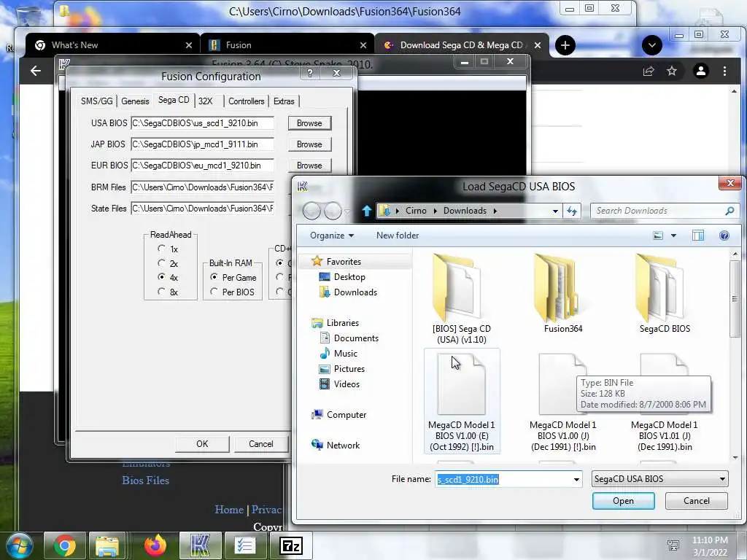Click the Search Downloads field
The height and width of the screenshot is (560, 747).
pos(657,211)
